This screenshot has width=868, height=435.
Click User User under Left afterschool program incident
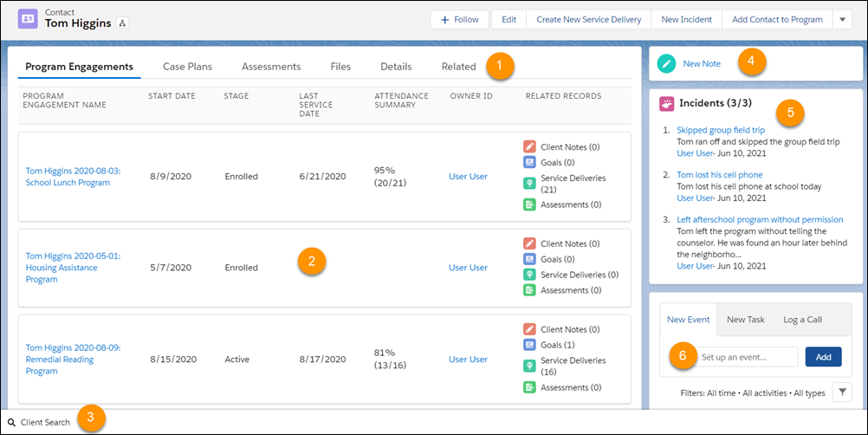695,266
